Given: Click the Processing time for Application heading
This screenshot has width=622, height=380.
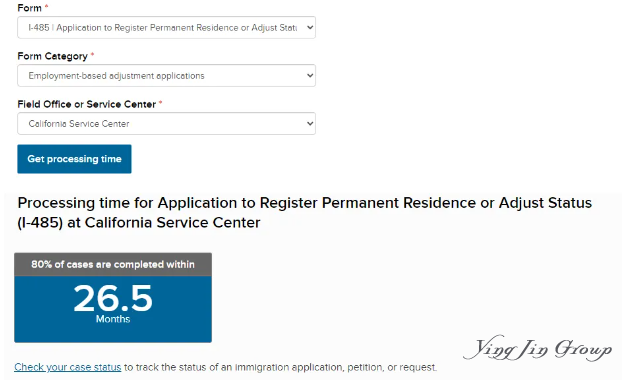Looking at the screenshot, I should point(305,213).
